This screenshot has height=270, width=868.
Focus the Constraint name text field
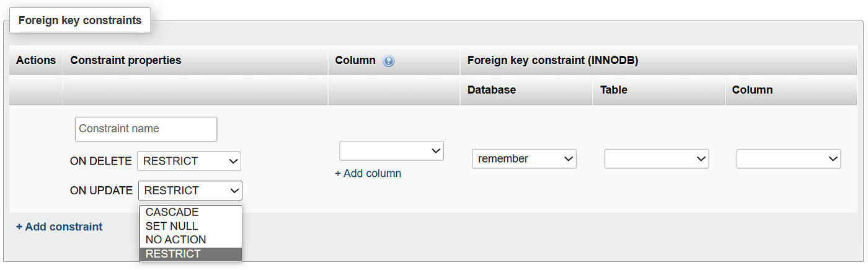click(146, 129)
